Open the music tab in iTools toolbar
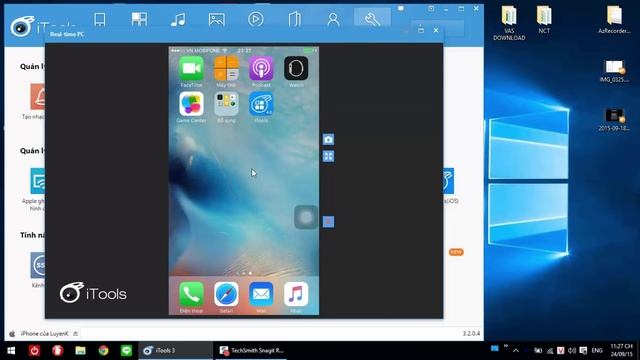The image size is (640, 360). click(178, 19)
